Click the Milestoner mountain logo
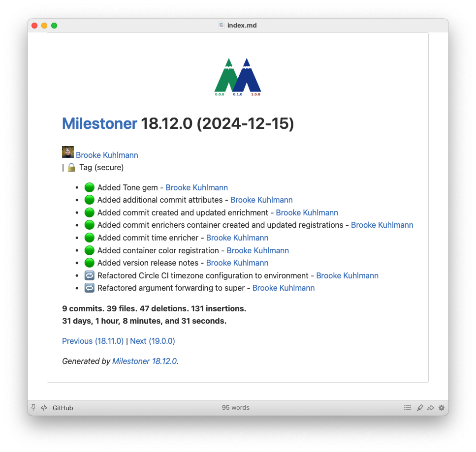476x452 pixels. tap(238, 77)
